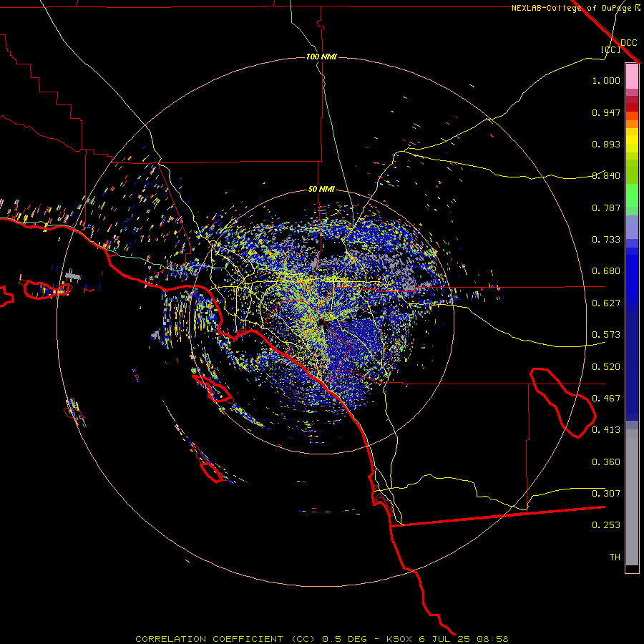Click the 0.360 legend value
The height and width of the screenshot is (644, 644).
[606, 462]
